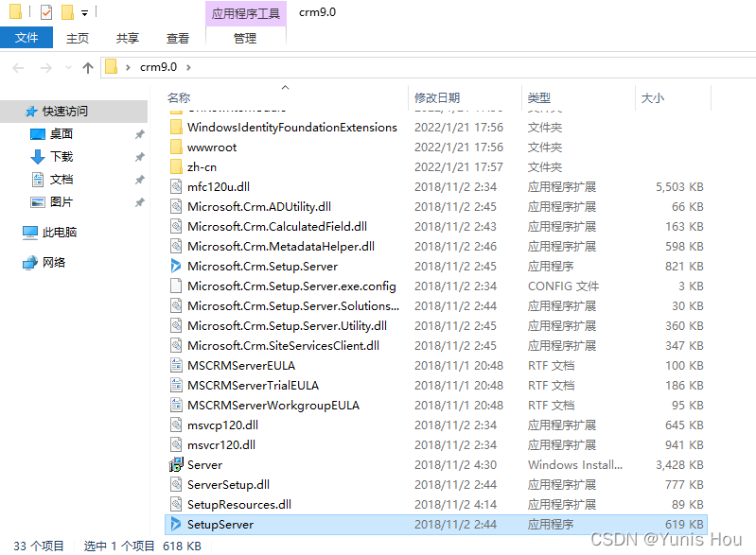Click the Microsoft.Crm.Setup.Server application icon
The width and height of the screenshot is (756, 555).
point(177,266)
